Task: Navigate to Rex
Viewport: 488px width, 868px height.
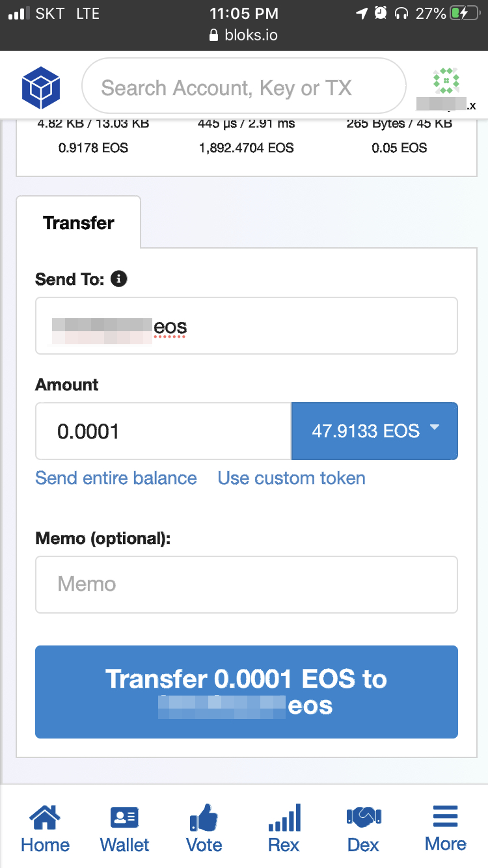Action: pos(284,828)
